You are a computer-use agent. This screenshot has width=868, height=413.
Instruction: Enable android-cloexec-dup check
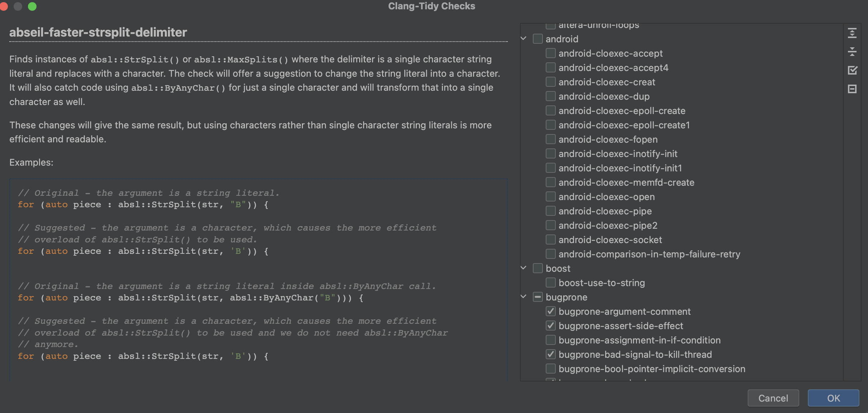551,96
